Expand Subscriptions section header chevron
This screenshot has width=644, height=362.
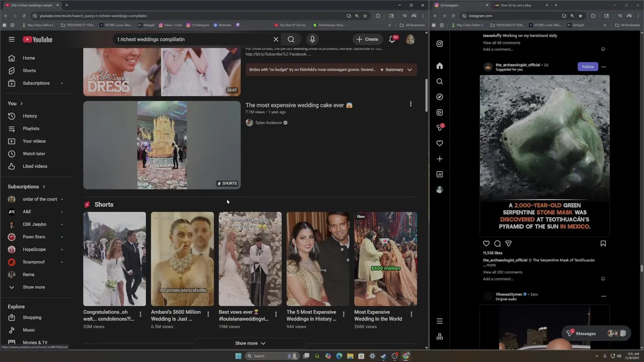(44, 187)
